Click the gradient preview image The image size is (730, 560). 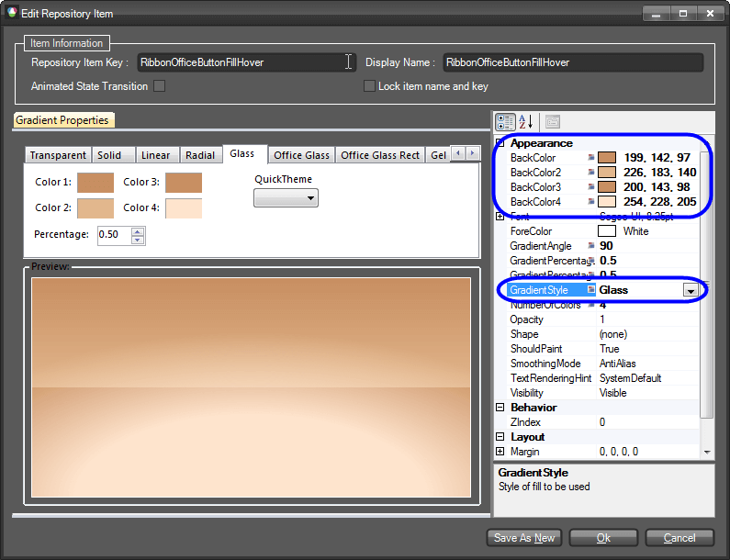252,387
